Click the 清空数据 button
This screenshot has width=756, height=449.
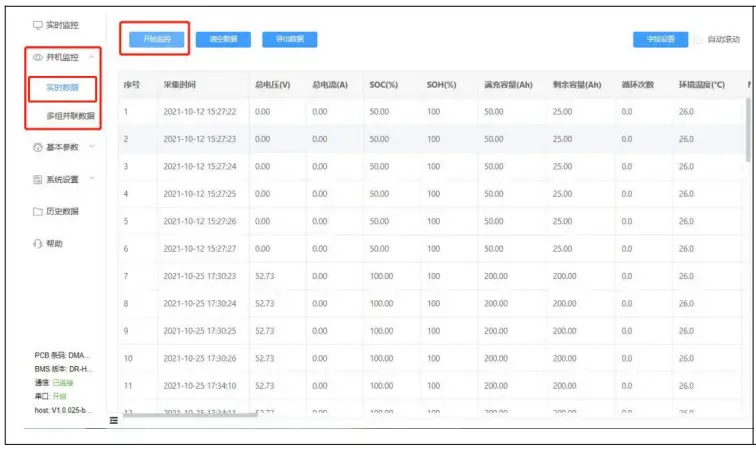223,39
